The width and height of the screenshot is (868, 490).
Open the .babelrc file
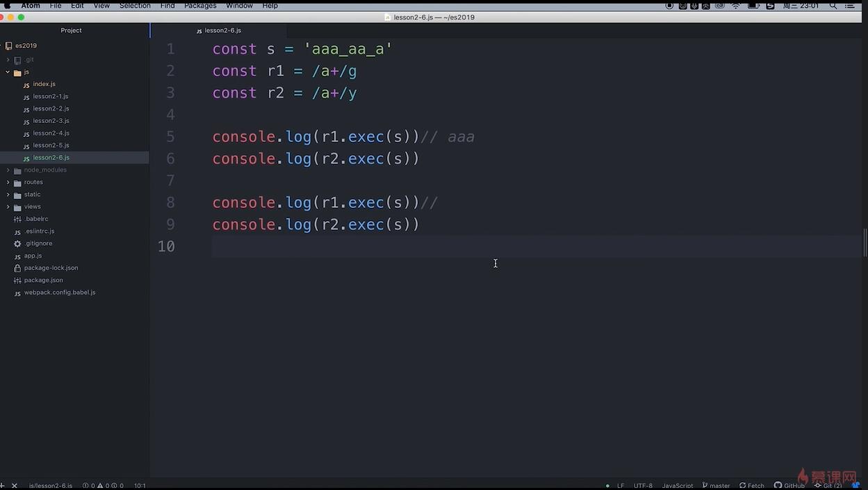coord(36,219)
